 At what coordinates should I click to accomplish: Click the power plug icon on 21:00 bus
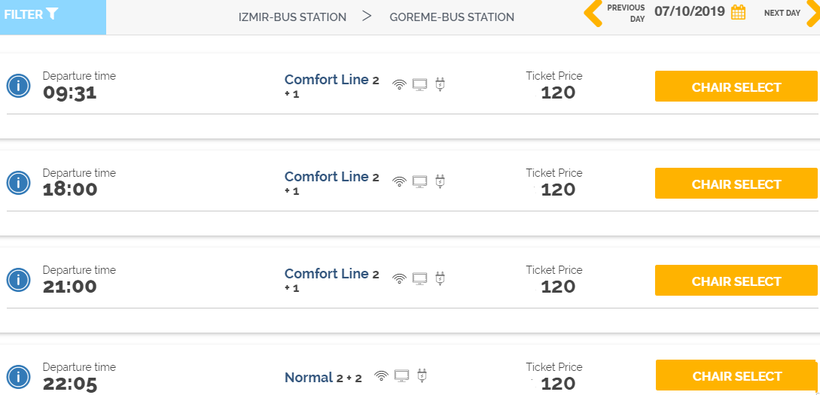click(440, 279)
